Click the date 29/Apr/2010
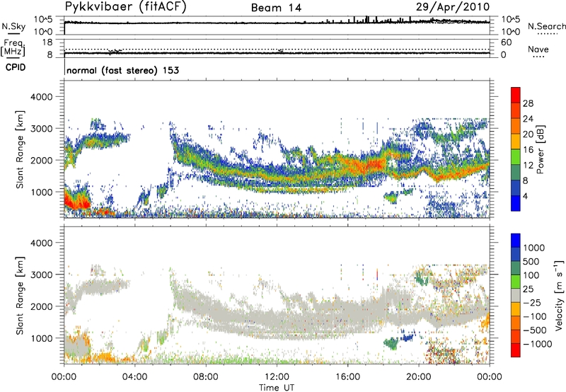Screen dimensions: 566x392 pyautogui.click(x=453, y=7)
